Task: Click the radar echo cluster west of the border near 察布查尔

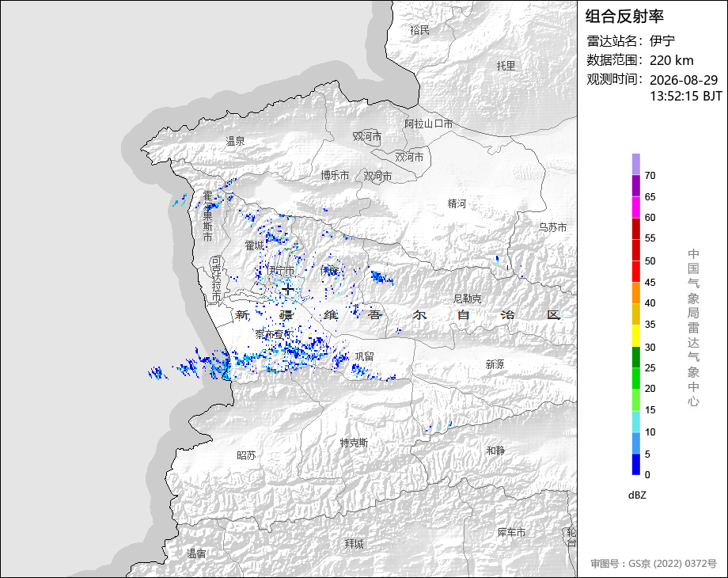Action: (x=188, y=365)
